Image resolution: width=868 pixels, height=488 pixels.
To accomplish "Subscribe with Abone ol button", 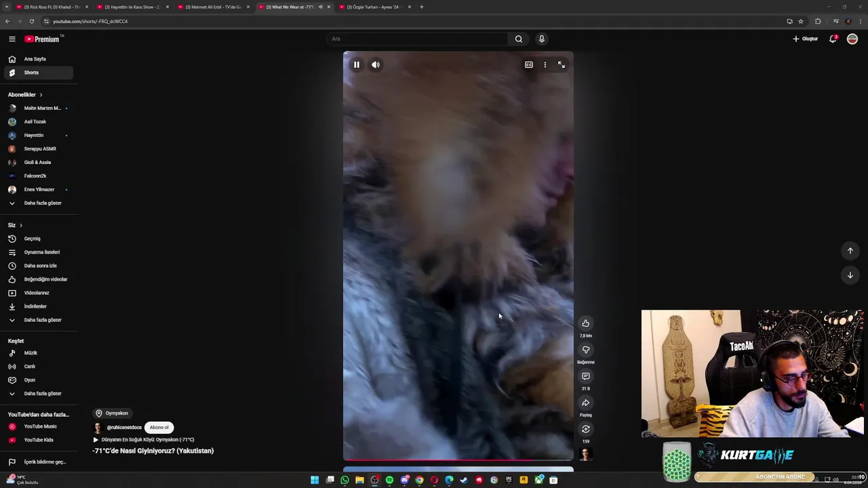I will click(159, 428).
